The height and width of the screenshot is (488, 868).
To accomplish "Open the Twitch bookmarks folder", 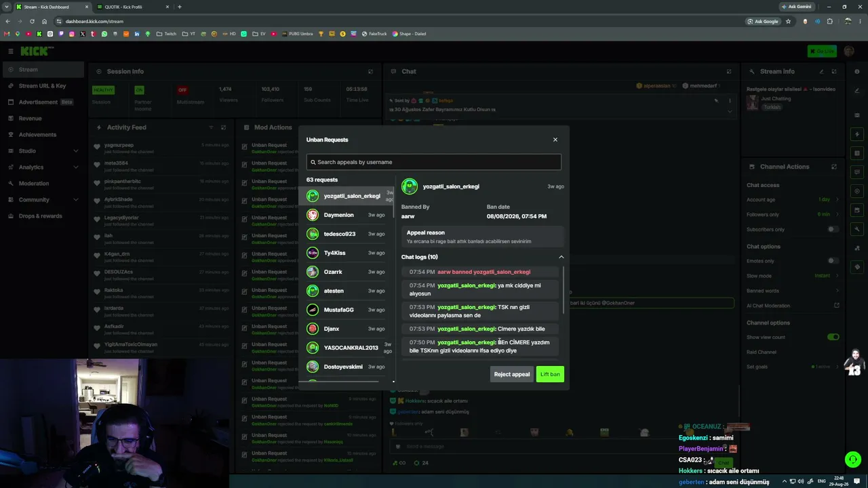I will pyautogui.click(x=166, y=34).
